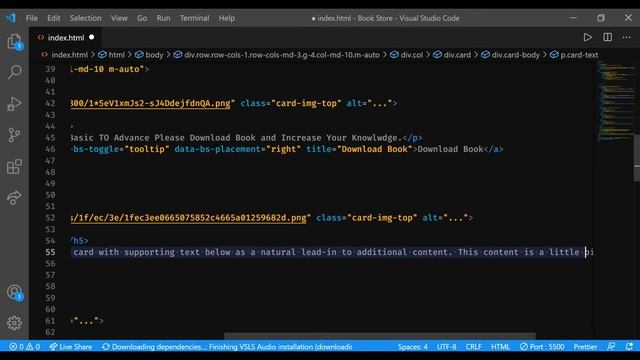Viewport: 640px width, 360px height.
Task: Open editor More Actions ellipsis
Action: 627,37
